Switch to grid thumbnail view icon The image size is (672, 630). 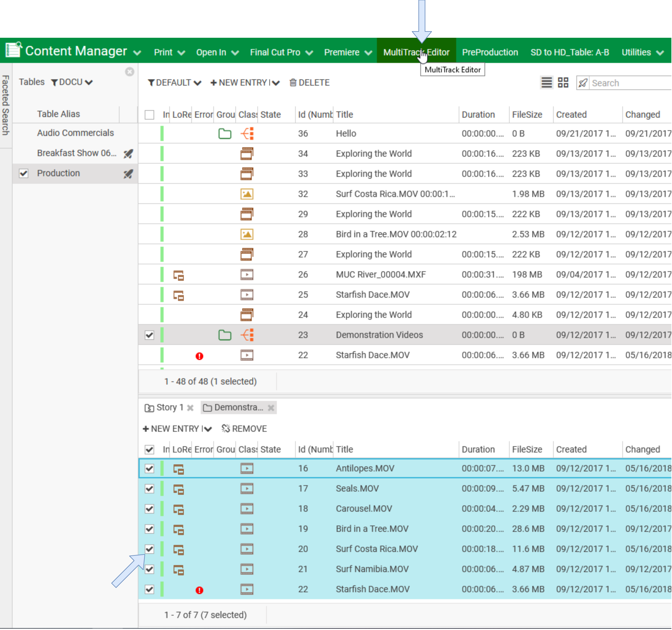[563, 82]
